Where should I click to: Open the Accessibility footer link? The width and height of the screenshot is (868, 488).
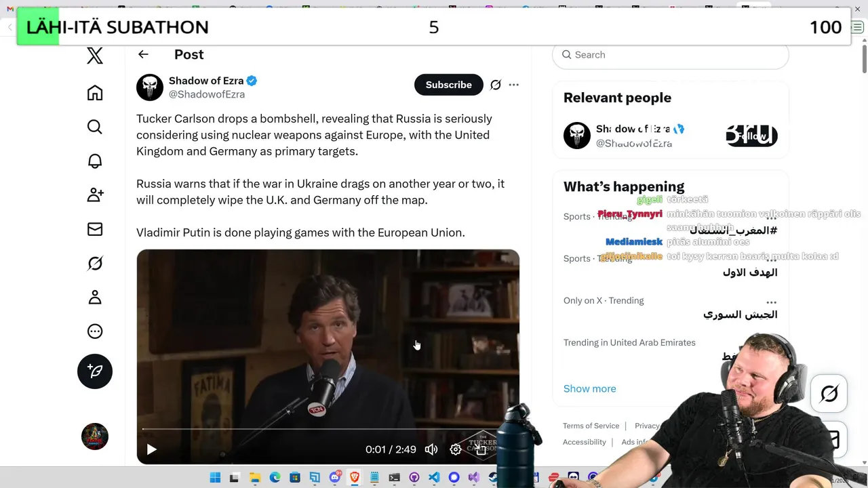(x=584, y=442)
